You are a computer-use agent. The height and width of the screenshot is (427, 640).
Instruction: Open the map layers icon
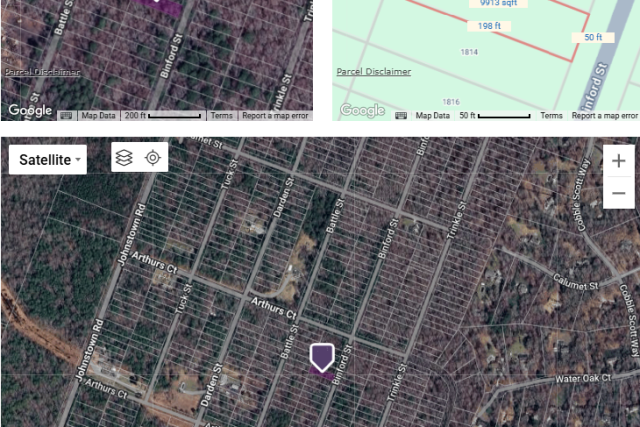[124, 158]
